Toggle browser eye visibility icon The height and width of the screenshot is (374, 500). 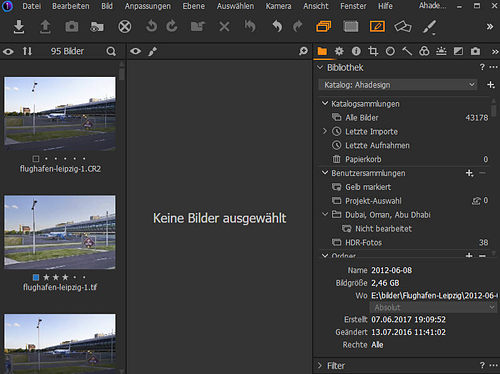point(8,52)
